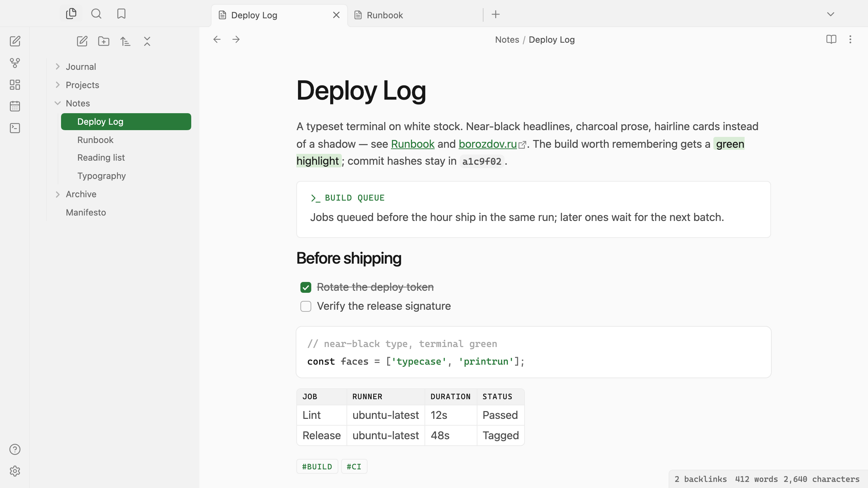Open more options three-dot menu
This screenshot has width=868, height=488.
(850, 40)
